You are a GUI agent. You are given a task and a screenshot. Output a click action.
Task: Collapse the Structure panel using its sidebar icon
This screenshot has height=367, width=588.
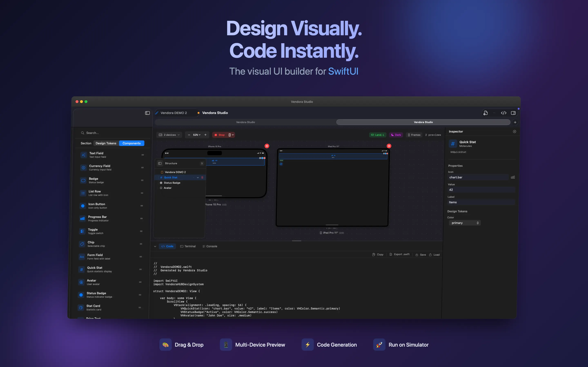(160, 163)
